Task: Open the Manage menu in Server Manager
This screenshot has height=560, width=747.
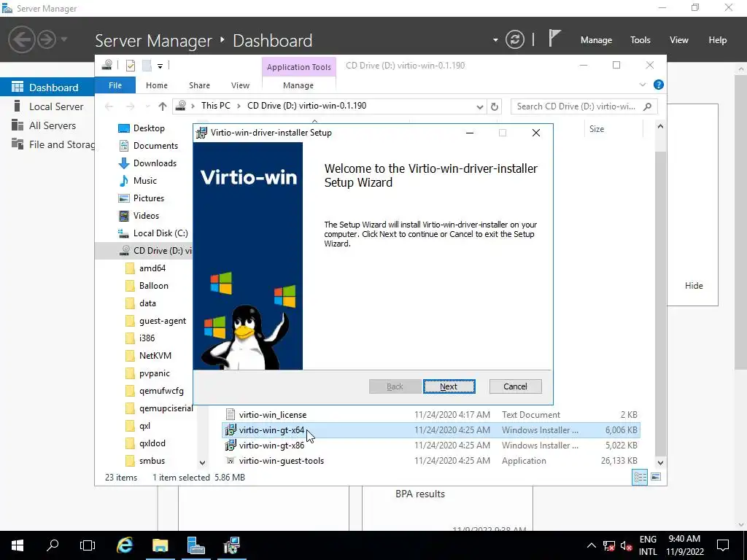Action: click(x=596, y=40)
